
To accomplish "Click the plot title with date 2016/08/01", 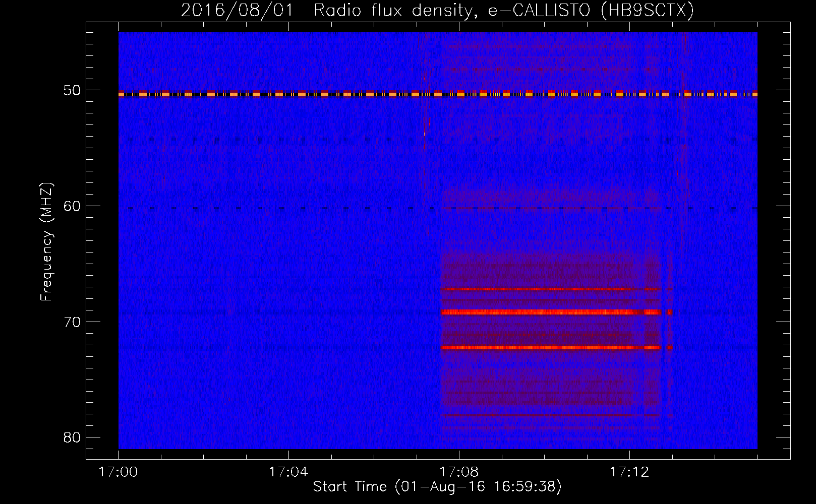I will [437, 10].
